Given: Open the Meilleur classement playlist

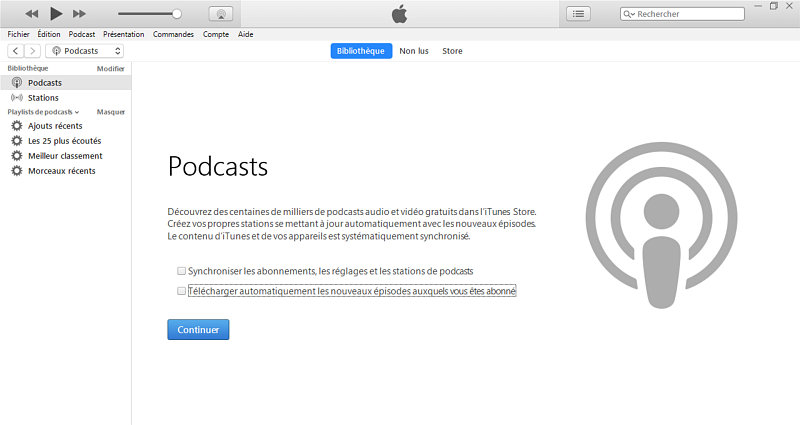Looking at the screenshot, I should click(65, 156).
